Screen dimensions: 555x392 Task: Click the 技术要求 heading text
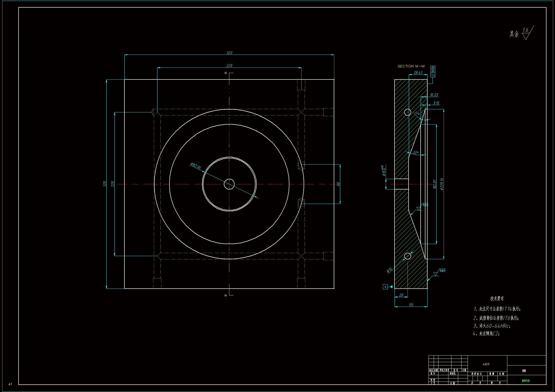(x=497, y=299)
